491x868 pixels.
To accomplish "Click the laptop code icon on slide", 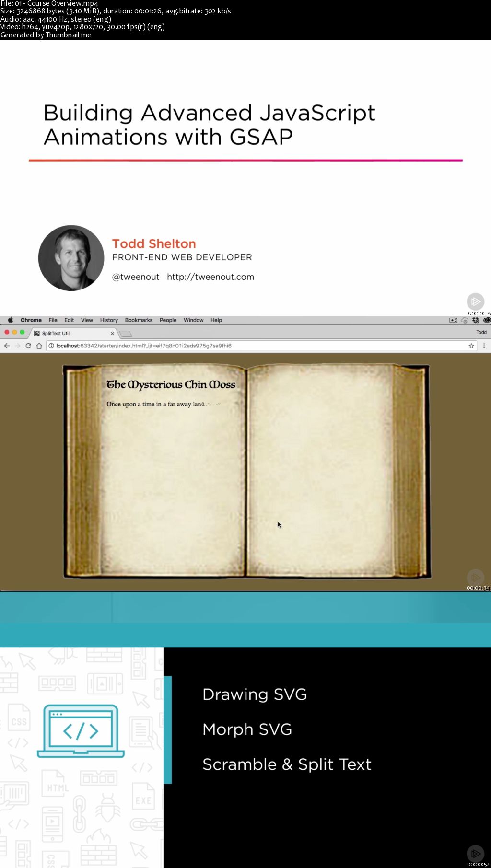I will [x=81, y=730].
